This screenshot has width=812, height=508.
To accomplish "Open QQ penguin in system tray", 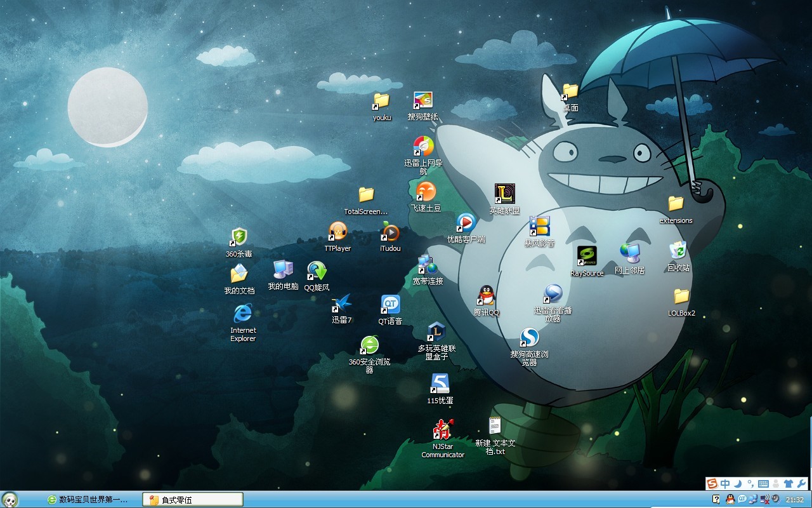I will click(x=730, y=500).
